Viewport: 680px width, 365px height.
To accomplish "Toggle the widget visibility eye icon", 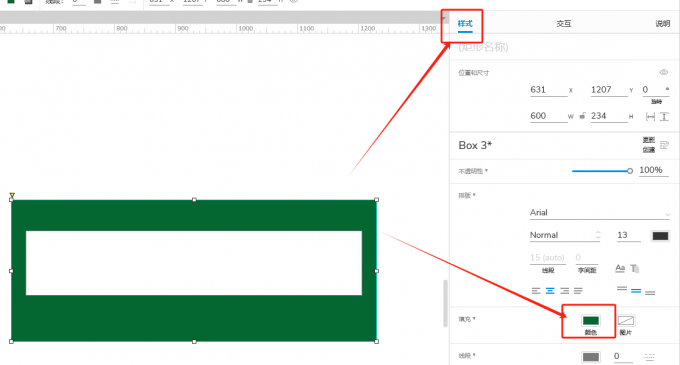I will pyautogui.click(x=664, y=72).
